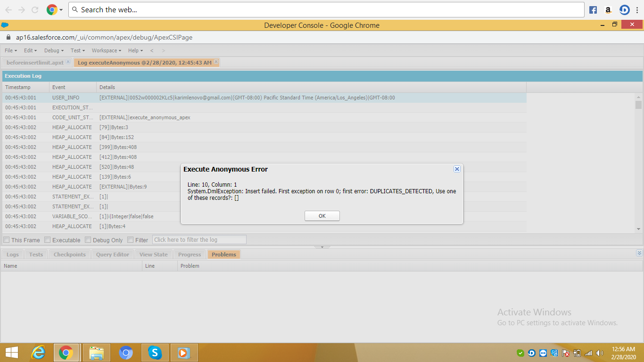This screenshot has width=644, height=362.
Task: Switch to the beforeinsertlimit.apxt tab
Action: click(x=35, y=62)
